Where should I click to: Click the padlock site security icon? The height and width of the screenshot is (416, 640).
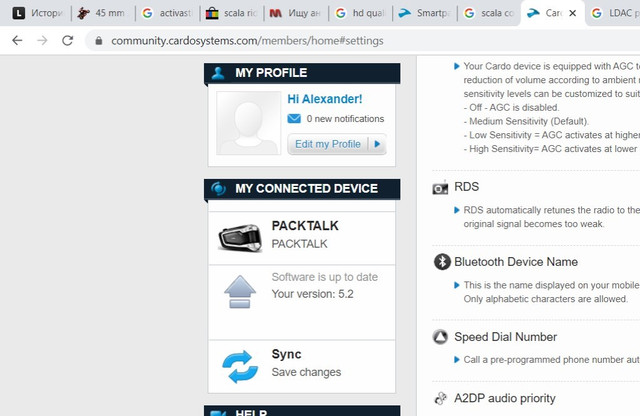[x=99, y=41]
